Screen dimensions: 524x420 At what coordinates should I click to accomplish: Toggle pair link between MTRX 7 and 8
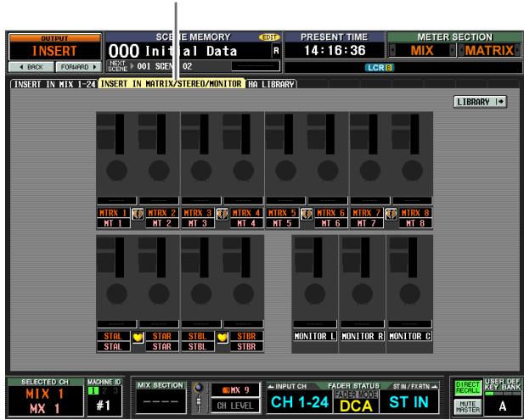point(391,214)
